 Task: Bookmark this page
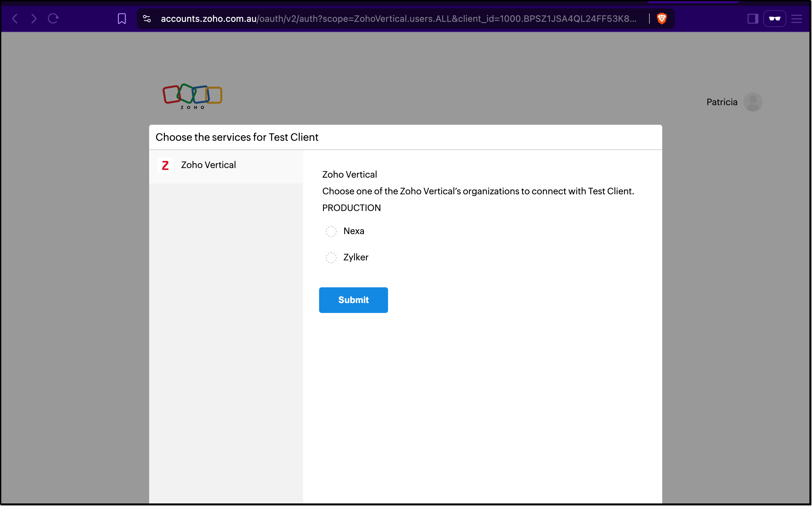click(x=122, y=19)
